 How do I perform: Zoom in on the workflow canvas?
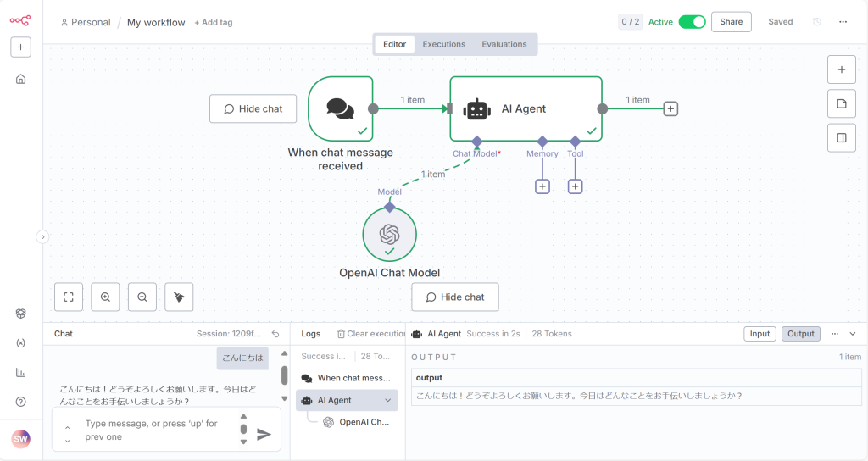point(105,297)
